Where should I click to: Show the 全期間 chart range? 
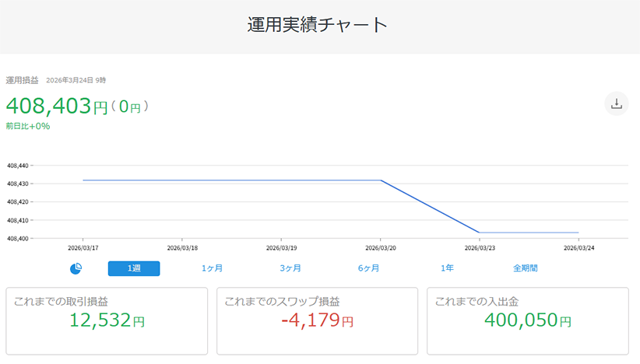click(525, 268)
